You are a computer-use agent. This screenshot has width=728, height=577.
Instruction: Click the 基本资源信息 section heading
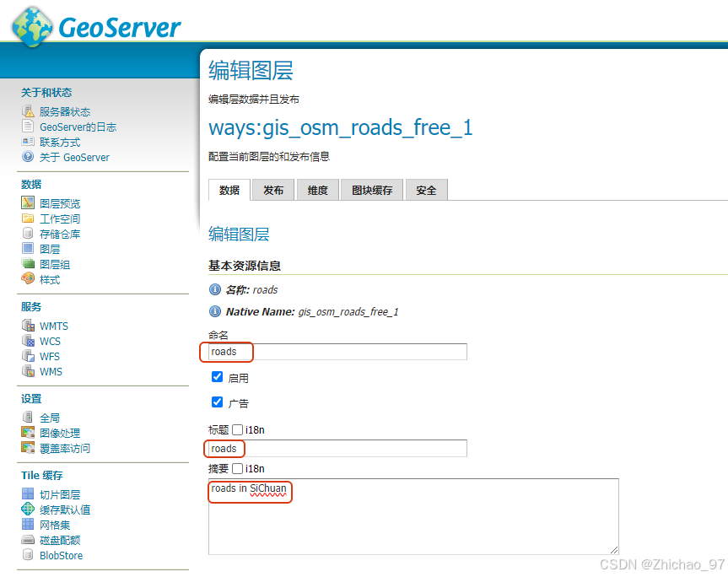click(245, 266)
